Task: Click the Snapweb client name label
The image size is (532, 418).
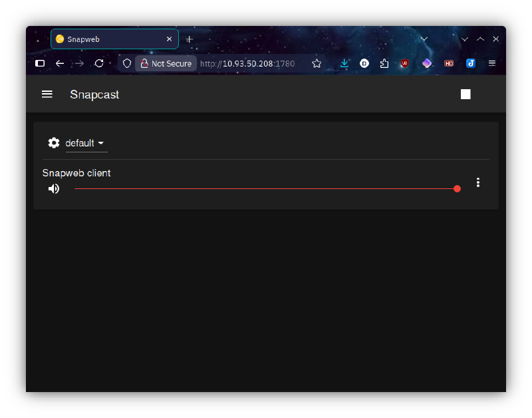Action: pos(76,173)
